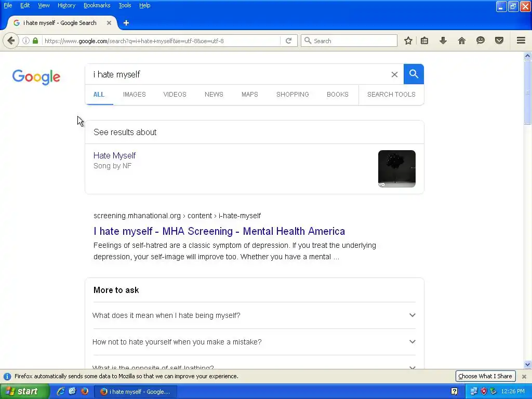Click the URL address bar field

coord(162,41)
